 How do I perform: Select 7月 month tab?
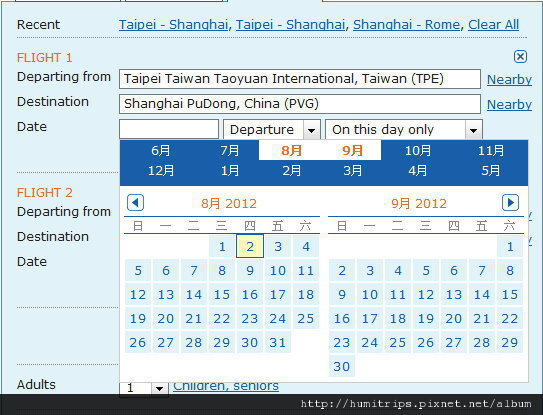click(230, 151)
